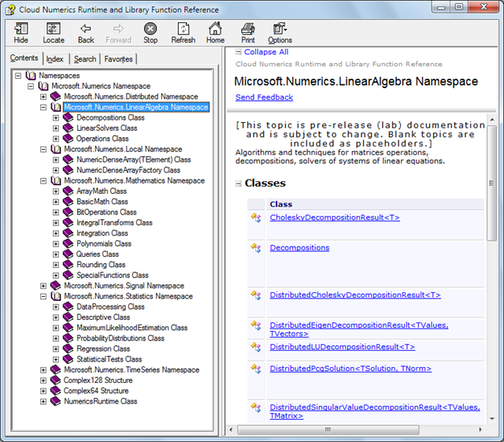The height and width of the screenshot is (442, 504).
Task: Go to Home page via toolbar
Action: pos(215,28)
